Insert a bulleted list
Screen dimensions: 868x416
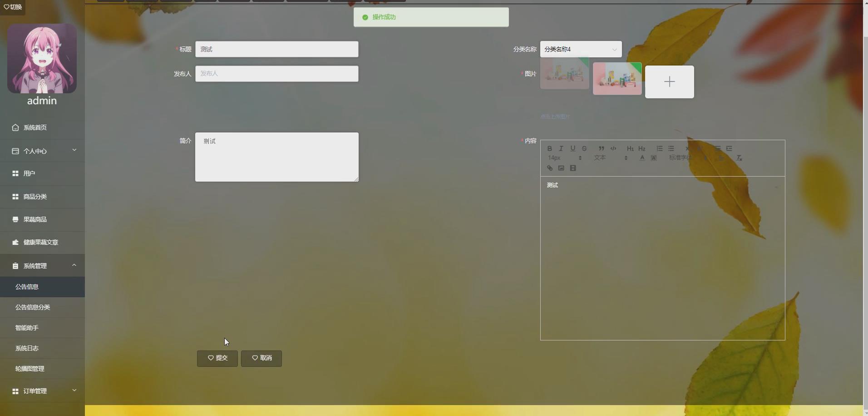pos(671,149)
